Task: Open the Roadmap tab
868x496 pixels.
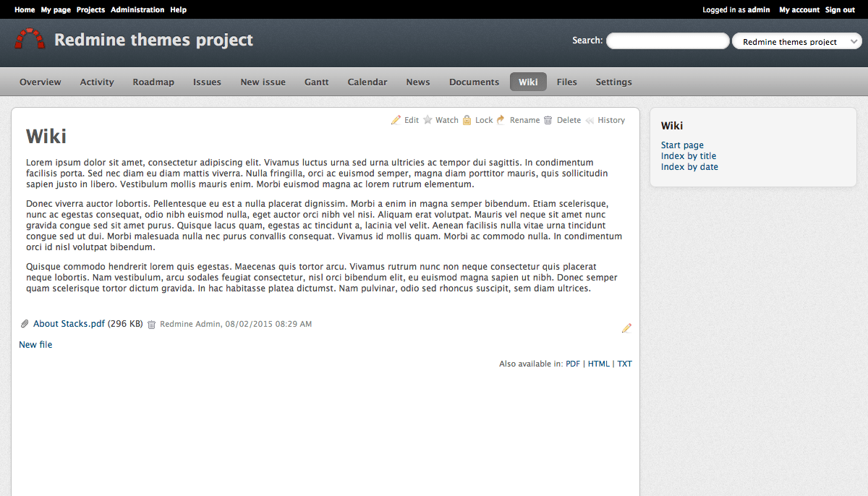Action: pos(153,82)
